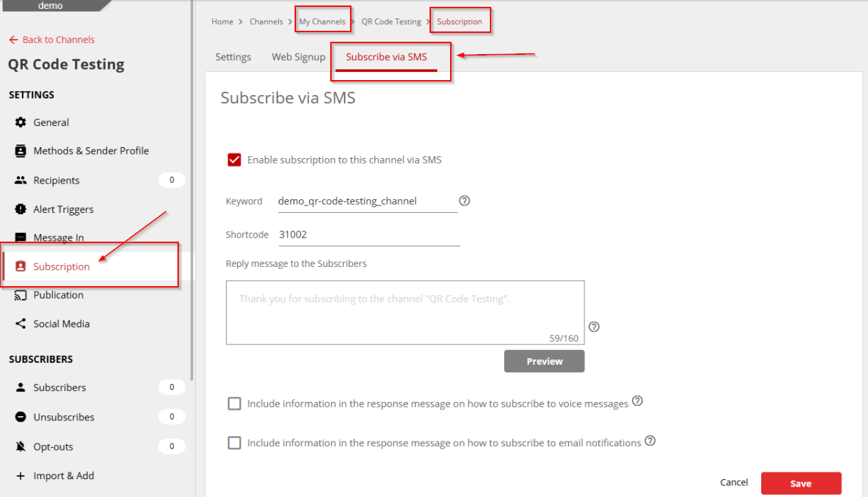Switch to the Web Signup tab
868x497 pixels.
[299, 57]
